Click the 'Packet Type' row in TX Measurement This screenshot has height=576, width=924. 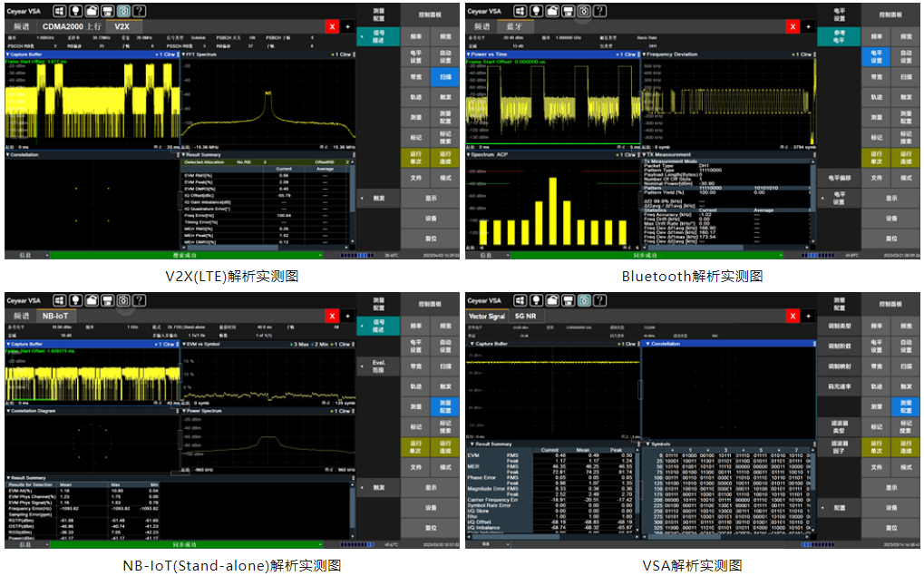(x=726, y=166)
